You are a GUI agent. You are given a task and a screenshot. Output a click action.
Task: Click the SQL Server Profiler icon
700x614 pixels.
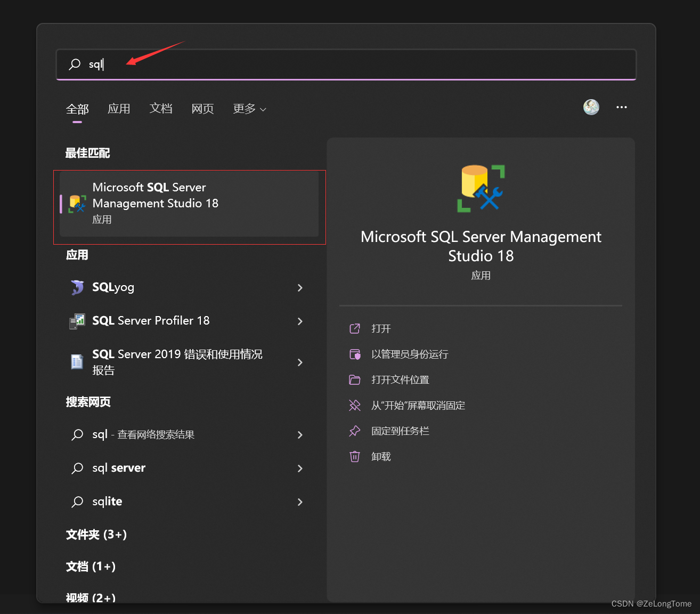click(77, 321)
